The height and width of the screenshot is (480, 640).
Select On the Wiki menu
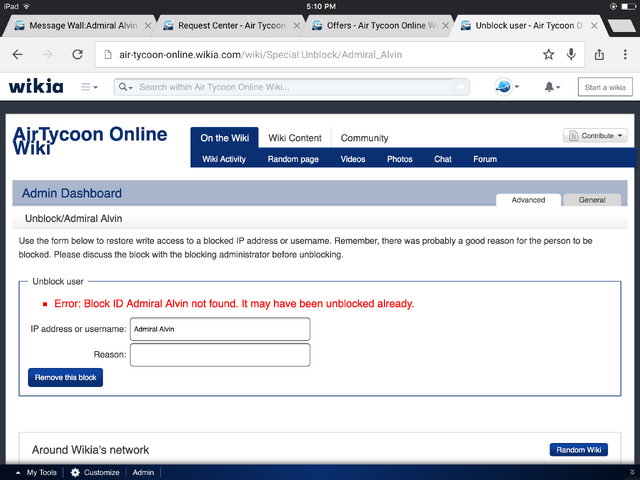pos(224,138)
